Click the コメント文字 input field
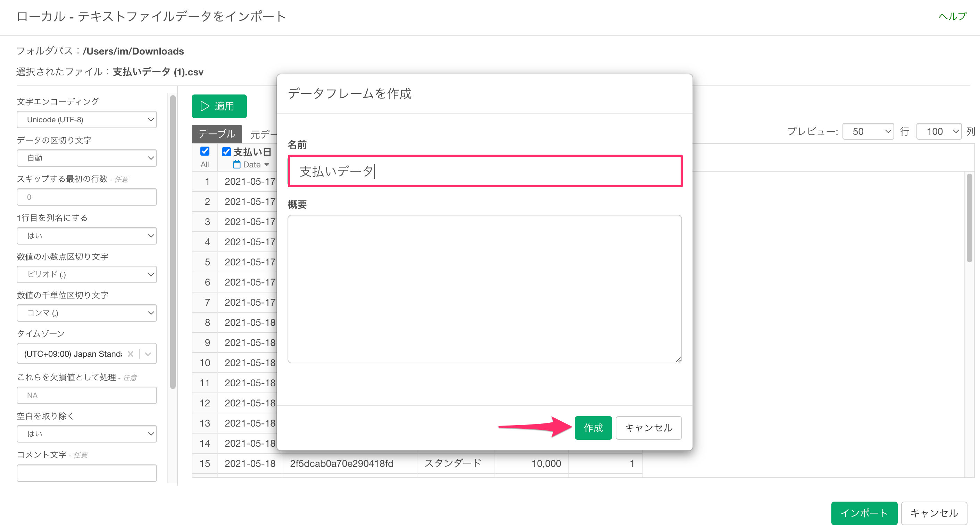The image size is (980, 528). (87, 472)
